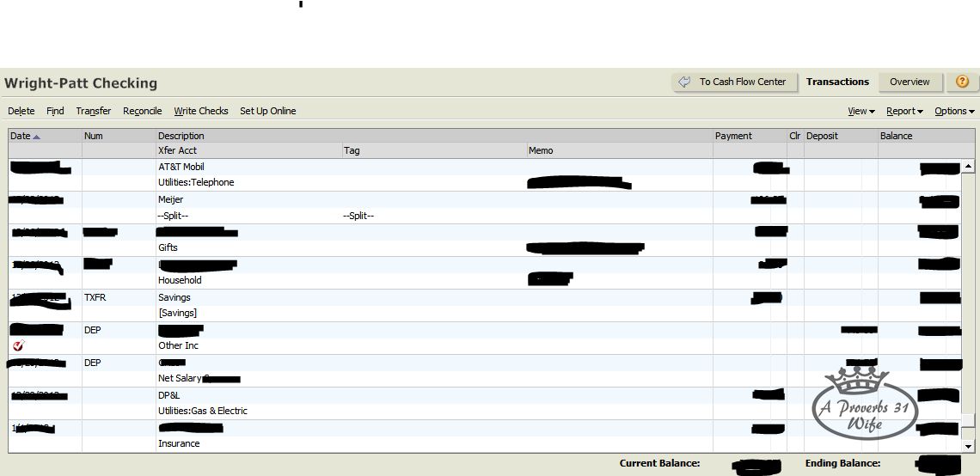
Task: Click the Ending Balance label
Action: pos(842,463)
